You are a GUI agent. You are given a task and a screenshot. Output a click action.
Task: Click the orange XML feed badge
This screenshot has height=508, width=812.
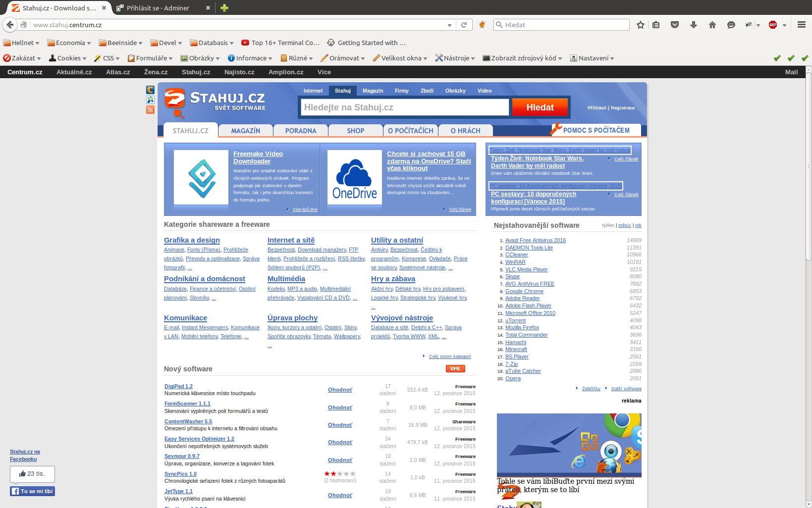point(455,369)
